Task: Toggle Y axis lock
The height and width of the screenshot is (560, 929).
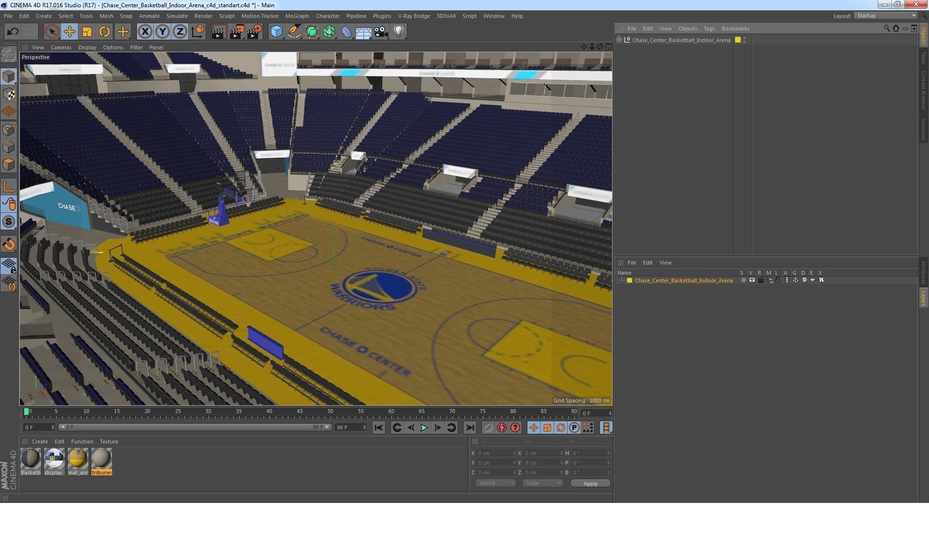Action: (162, 32)
